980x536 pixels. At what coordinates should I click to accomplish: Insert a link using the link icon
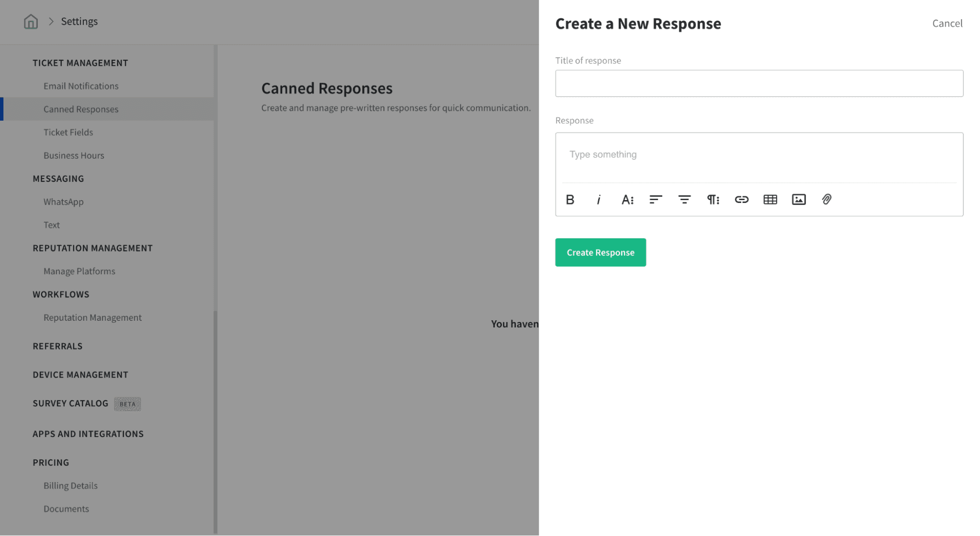(741, 200)
